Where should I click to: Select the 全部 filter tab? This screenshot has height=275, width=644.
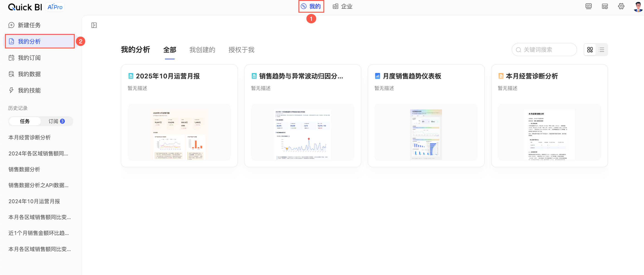(170, 50)
